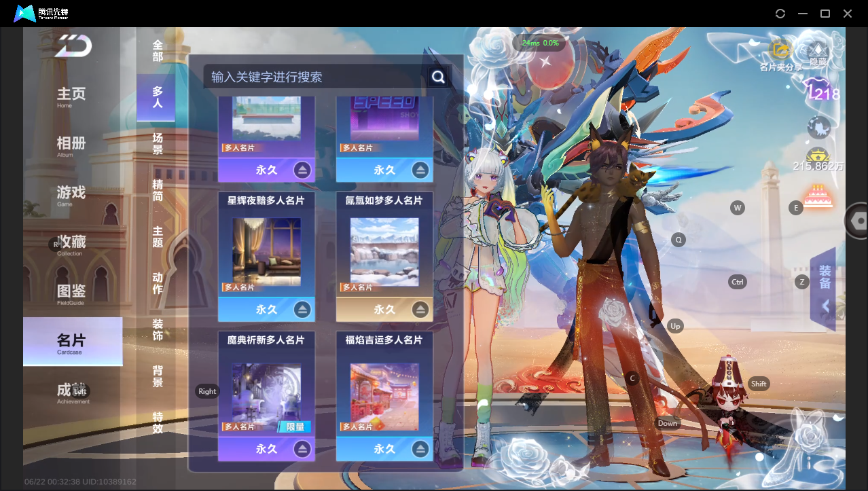Image resolution: width=868 pixels, height=491 pixels.
Task: Click the Q key overlay button
Action: [678, 240]
